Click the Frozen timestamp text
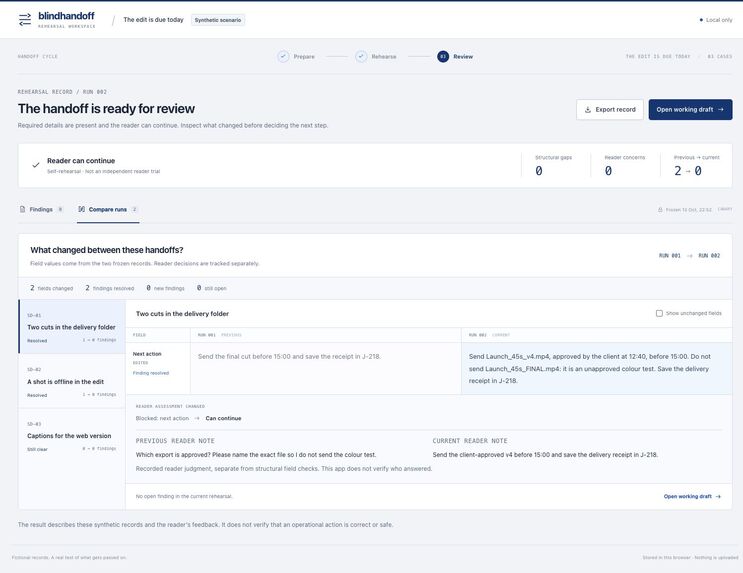 click(689, 209)
